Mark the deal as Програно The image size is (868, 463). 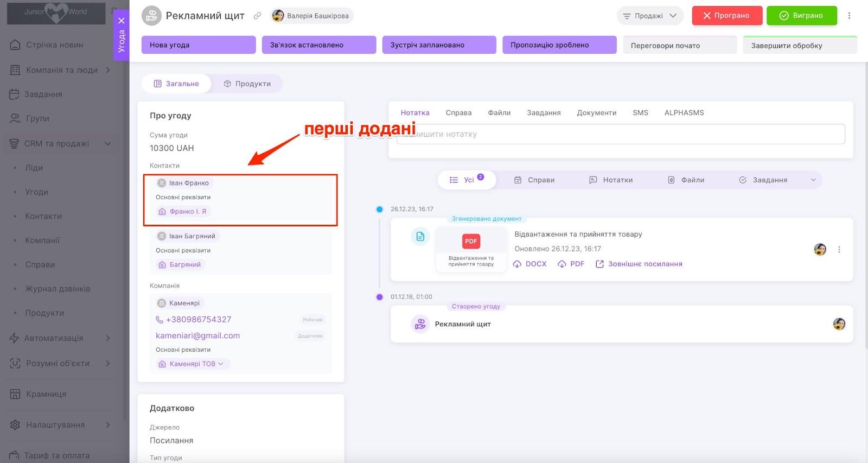[727, 16]
